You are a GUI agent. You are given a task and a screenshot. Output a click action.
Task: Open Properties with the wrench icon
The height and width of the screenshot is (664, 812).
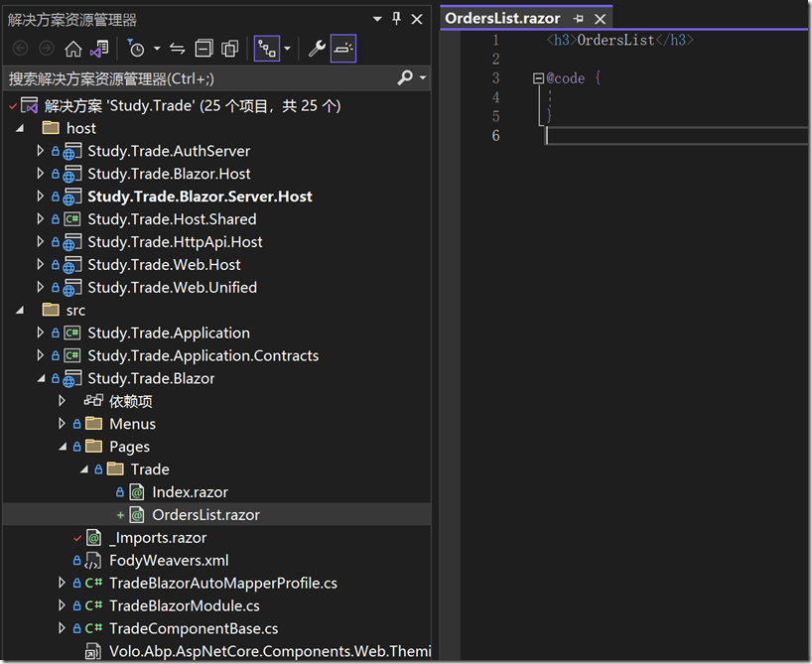(317, 49)
